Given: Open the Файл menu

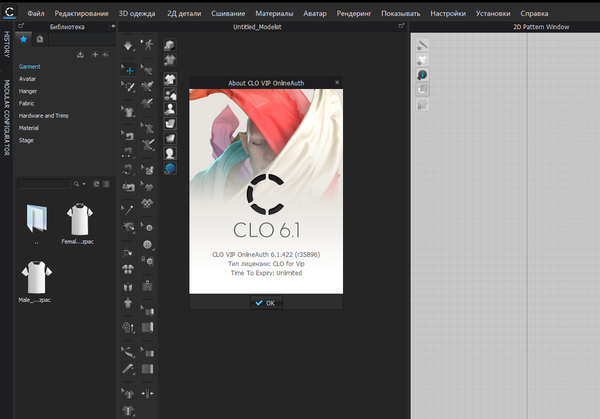Looking at the screenshot, I should [x=36, y=12].
